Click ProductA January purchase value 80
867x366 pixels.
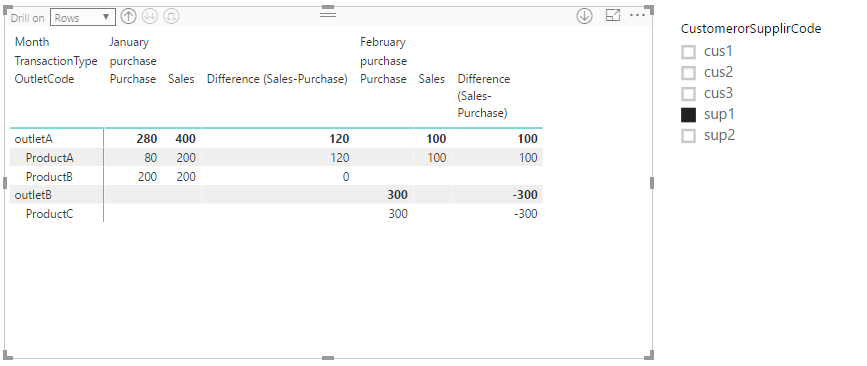[x=150, y=158]
